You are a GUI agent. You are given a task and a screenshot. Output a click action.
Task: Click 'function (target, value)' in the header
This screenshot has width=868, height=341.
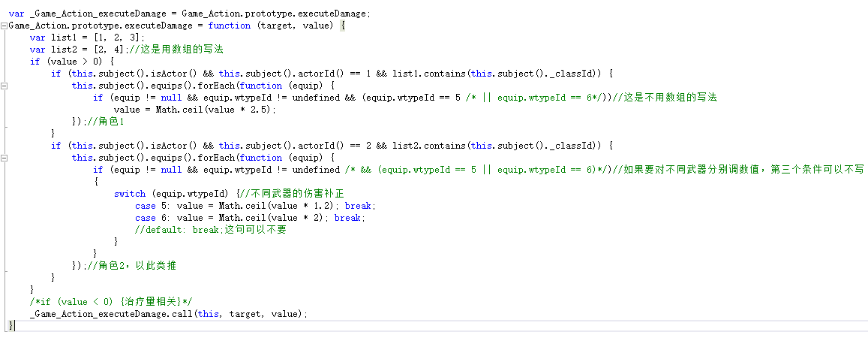click(272, 26)
